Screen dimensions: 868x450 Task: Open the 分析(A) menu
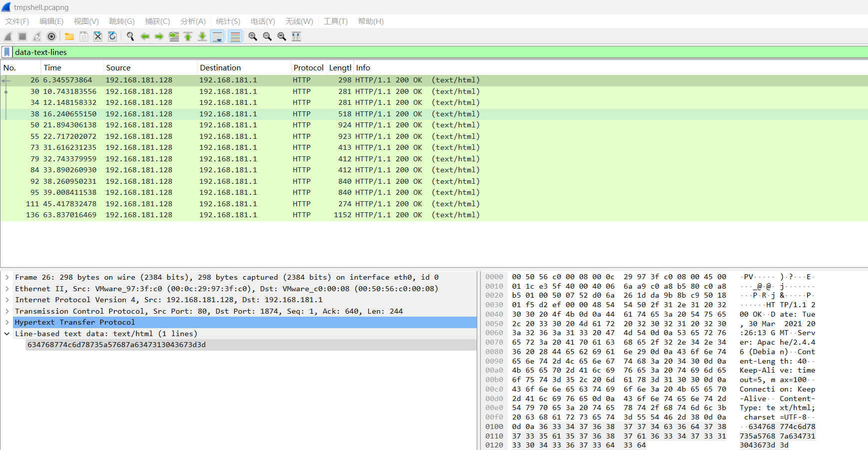193,21
